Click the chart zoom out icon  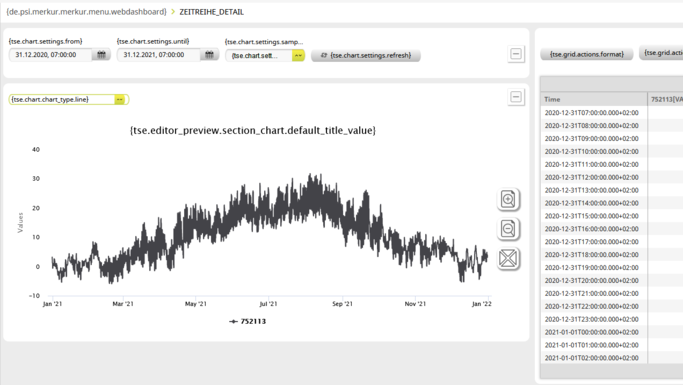pyautogui.click(x=508, y=229)
